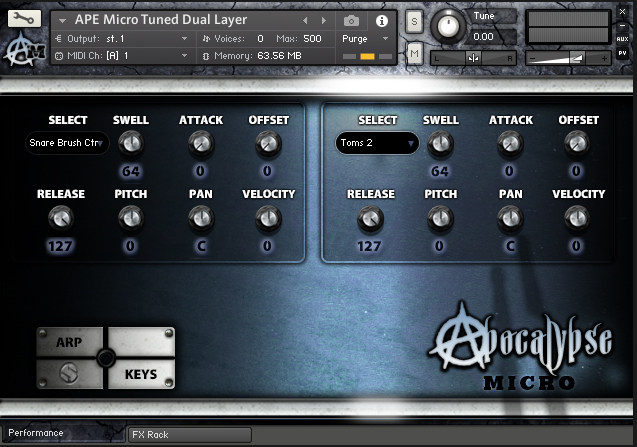Close instrument with X button

[622, 8]
